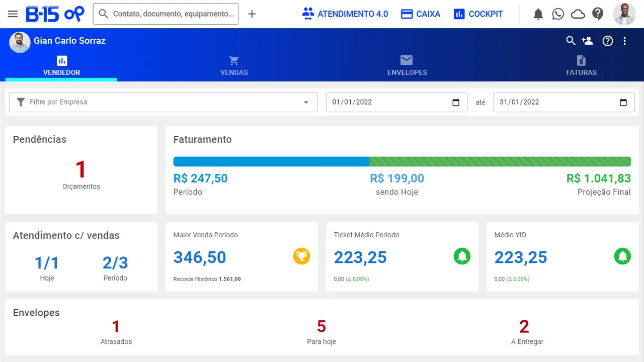
Task: Open the WhatsApp icon
Action: click(x=558, y=14)
